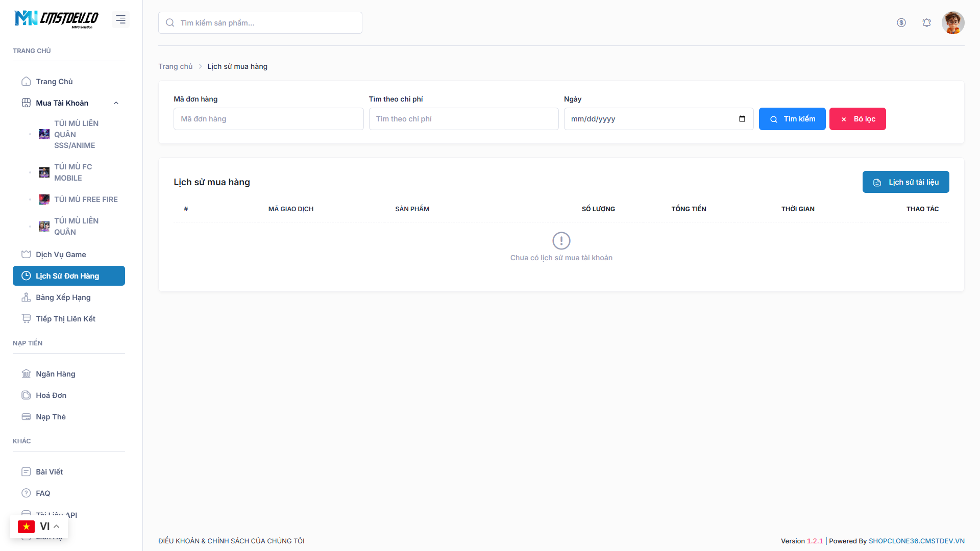Go to Bảng Xếp Hạng menu item
The image size is (980, 551).
click(63, 297)
